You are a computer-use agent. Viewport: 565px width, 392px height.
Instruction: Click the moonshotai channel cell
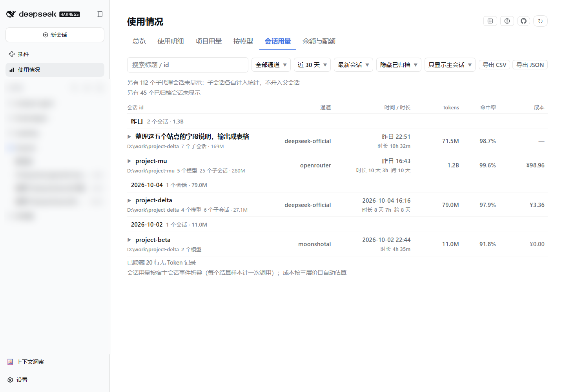click(315, 244)
